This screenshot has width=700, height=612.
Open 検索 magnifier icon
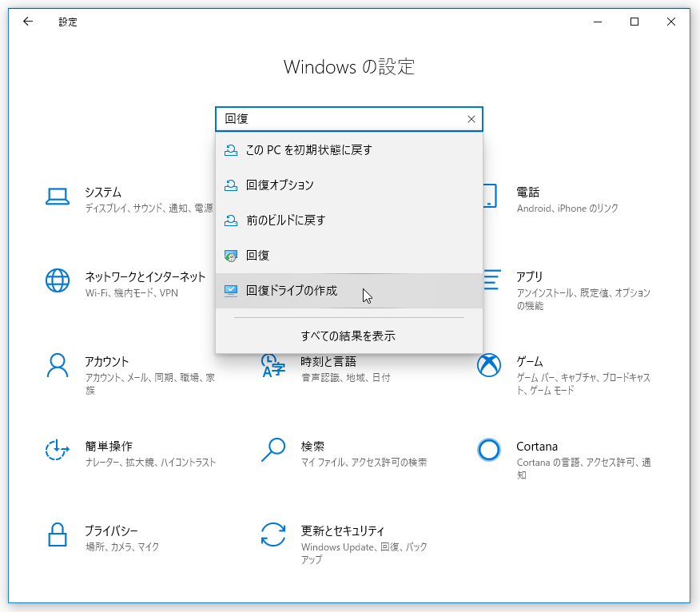[x=273, y=450]
